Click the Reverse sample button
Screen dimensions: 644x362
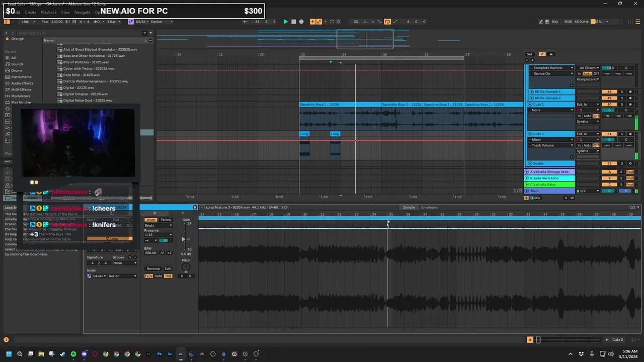pos(153,268)
